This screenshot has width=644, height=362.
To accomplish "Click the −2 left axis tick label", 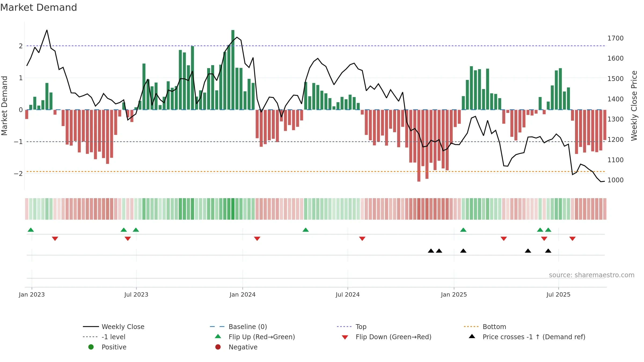I will pos(18,174).
